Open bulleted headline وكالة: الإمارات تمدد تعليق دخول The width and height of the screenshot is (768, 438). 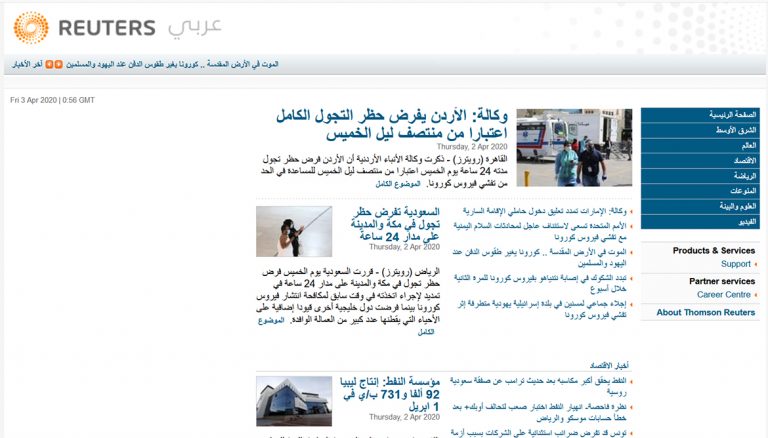[x=545, y=211]
